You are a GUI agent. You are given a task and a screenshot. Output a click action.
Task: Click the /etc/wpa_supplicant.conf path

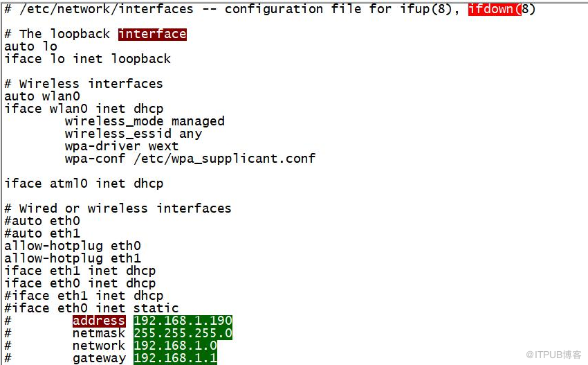tap(225, 159)
